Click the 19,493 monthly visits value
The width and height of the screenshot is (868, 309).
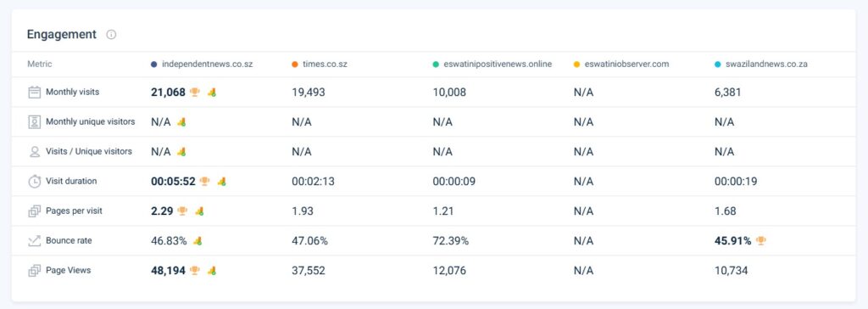tap(309, 93)
